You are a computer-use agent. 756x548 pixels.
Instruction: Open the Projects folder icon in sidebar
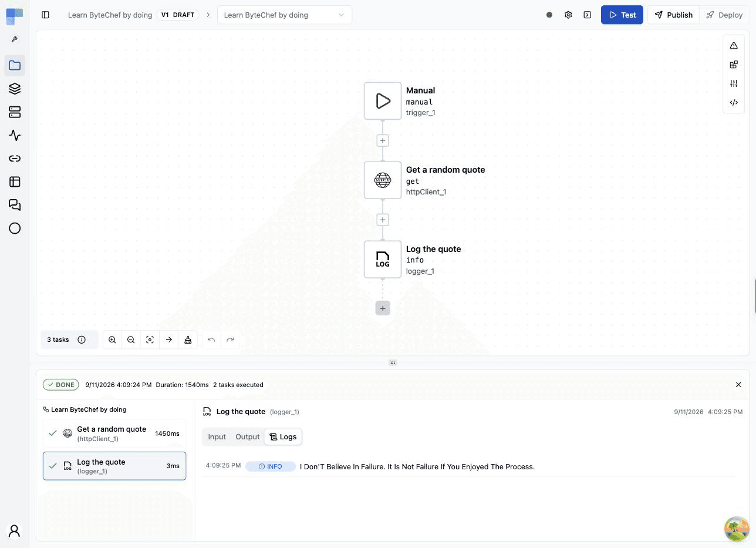[x=15, y=65]
